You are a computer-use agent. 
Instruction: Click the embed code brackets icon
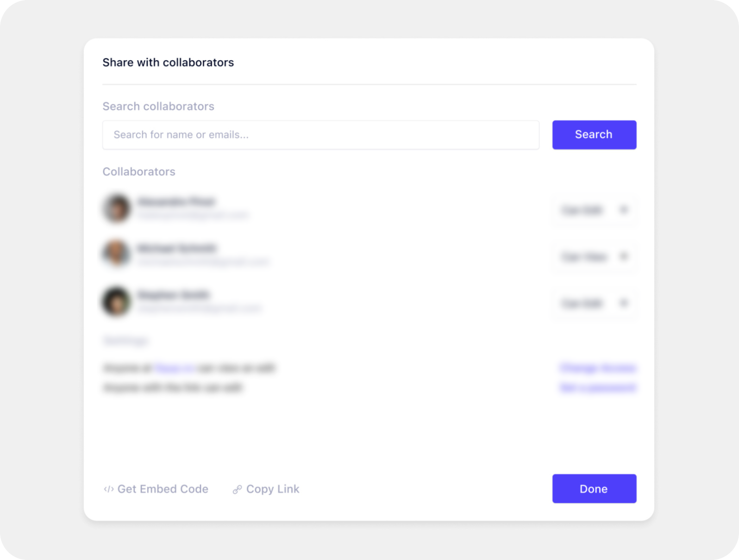[x=108, y=489]
